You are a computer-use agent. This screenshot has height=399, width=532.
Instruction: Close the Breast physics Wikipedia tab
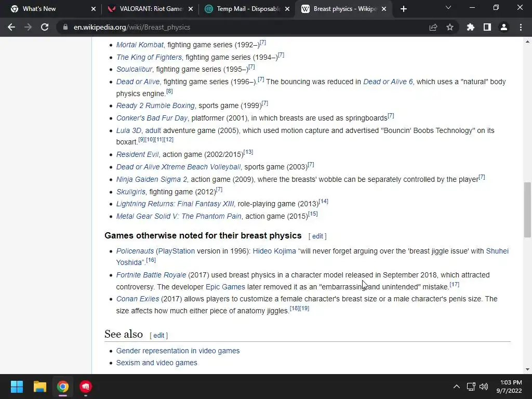pos(384,9)
